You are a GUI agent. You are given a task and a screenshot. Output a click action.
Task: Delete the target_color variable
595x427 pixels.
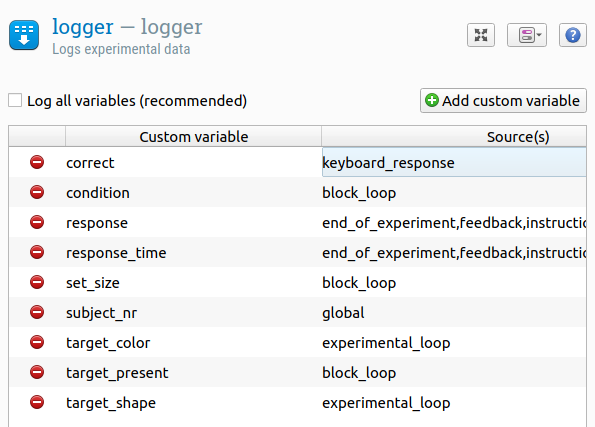pos(37,342)
